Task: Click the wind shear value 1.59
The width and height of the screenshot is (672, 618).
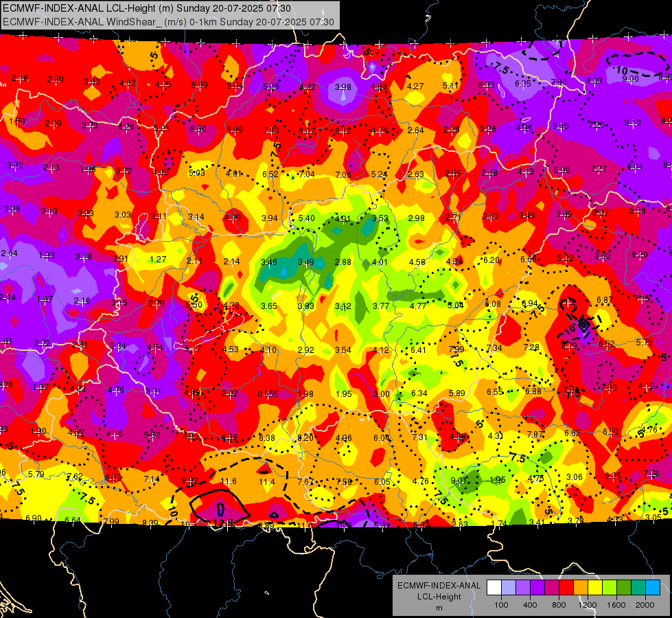Action: click(x=16, y=122)
